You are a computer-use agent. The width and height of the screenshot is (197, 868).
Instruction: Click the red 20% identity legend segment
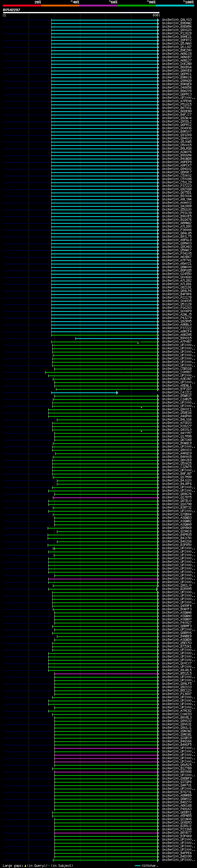pyautogui.click(x=22, y=6)
